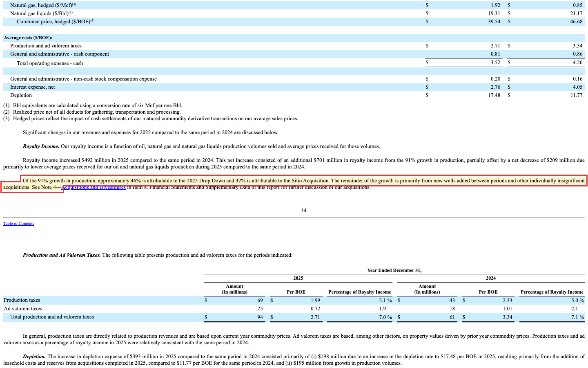Screen dimensions: 588x368
Task: Click the value 19.31 for natural gas liquids
Action: [x=494, y=13]
